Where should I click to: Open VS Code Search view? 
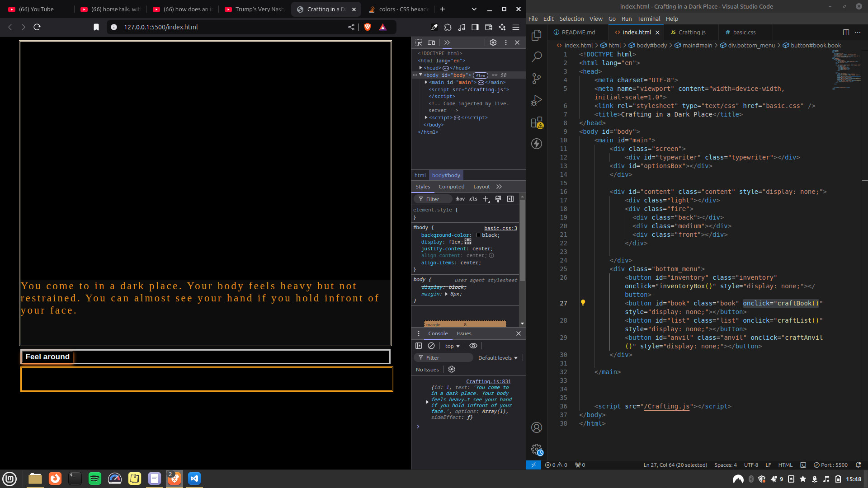click(537, 57)
